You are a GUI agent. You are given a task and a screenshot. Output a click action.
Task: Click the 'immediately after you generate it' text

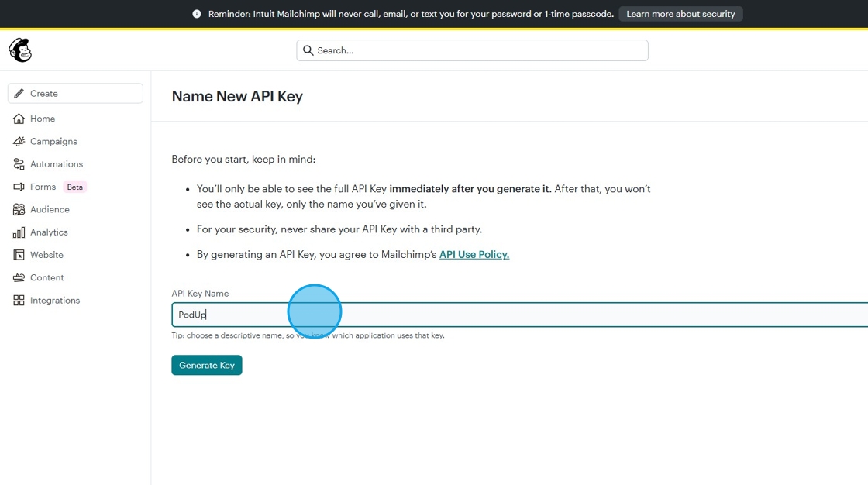click(x=470, y=189)
